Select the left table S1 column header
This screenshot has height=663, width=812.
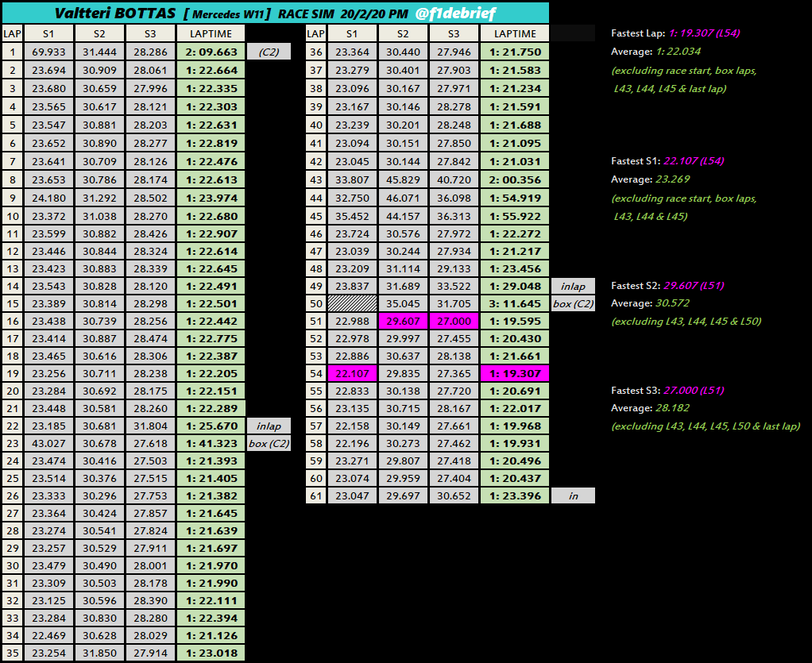[x=48, y=33]
